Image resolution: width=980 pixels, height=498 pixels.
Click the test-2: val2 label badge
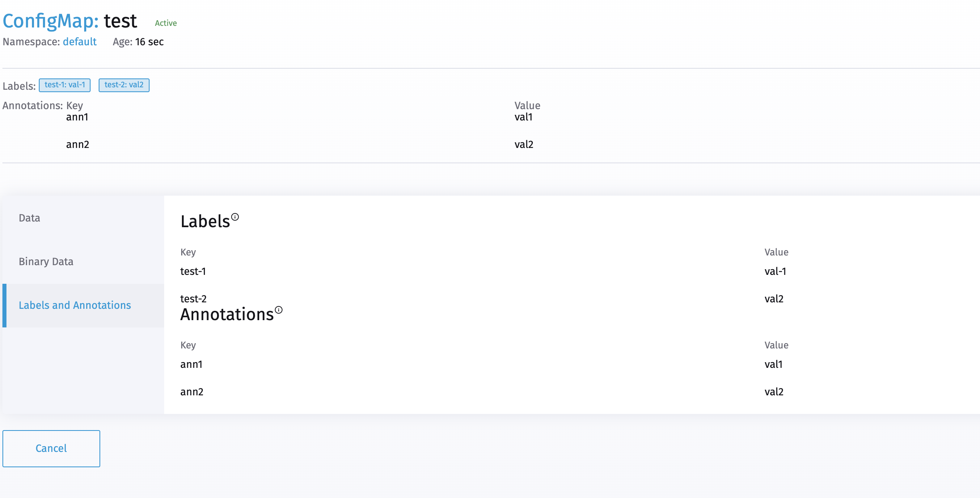pos(124,85)
